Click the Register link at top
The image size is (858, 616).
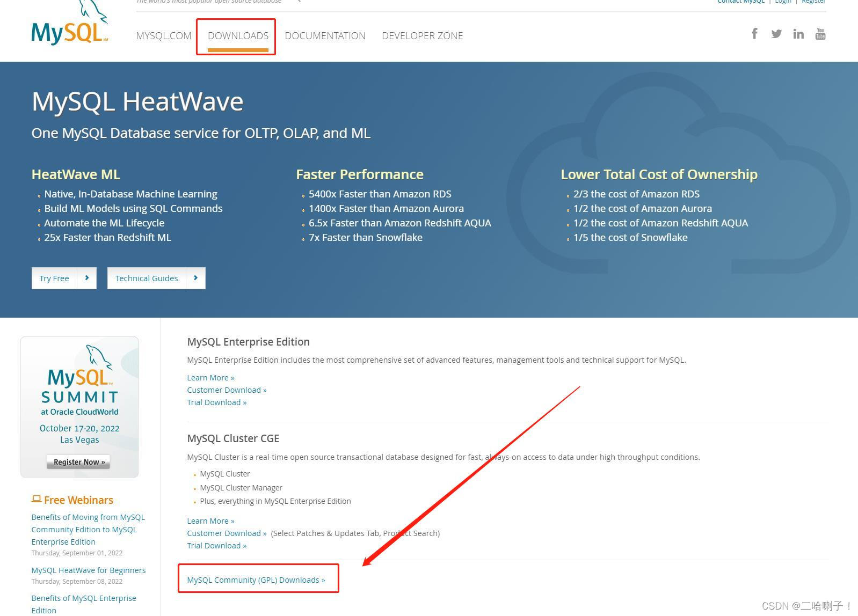pos(813,2)
